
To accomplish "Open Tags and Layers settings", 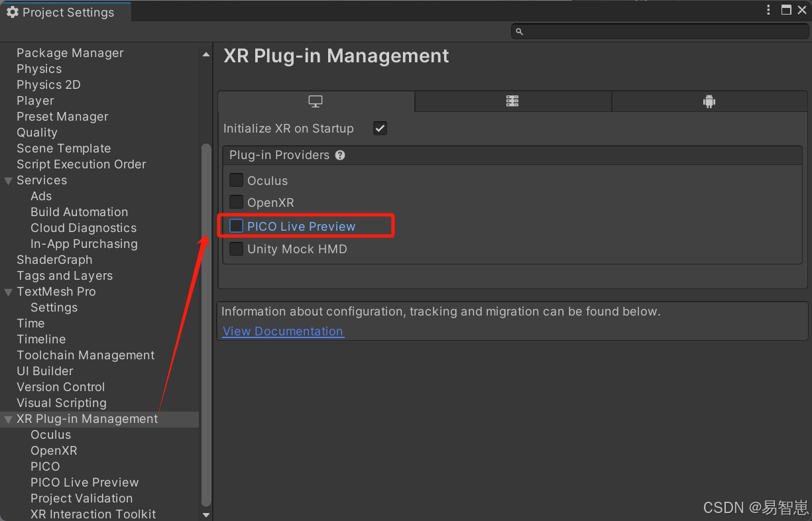I will 64,276.
